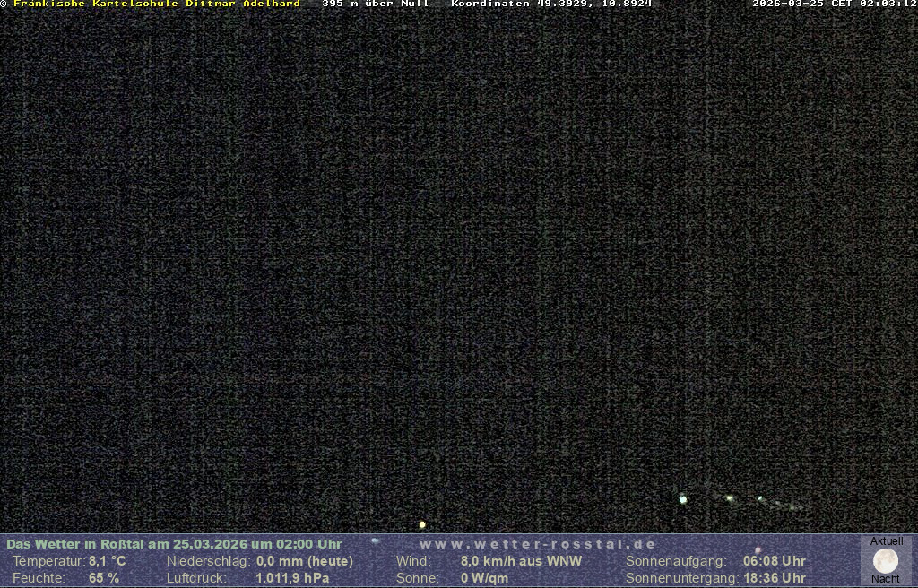Open the www.wetter-rosstal.de link
Screen dimensions: 918x588
click(x=538, y=544)
